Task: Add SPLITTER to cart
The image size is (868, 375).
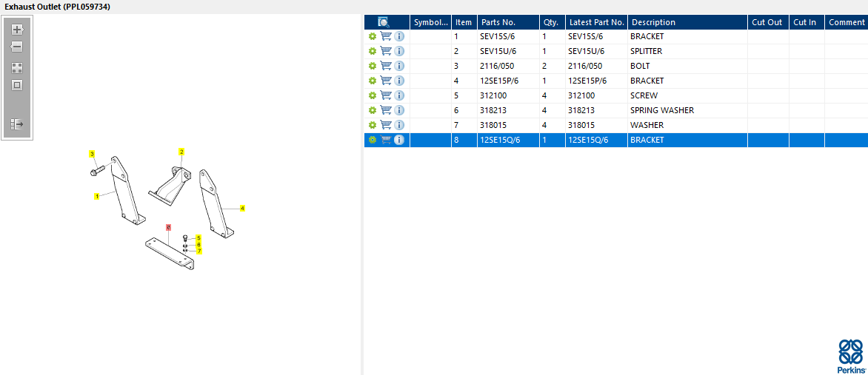Action: coord(386,51)
